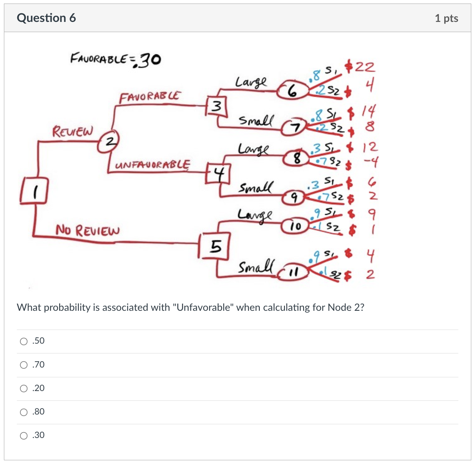Viewport: 476px width, 465px height.
Task: Click chance node 6 near the Large branch
Action: point(292,89)
